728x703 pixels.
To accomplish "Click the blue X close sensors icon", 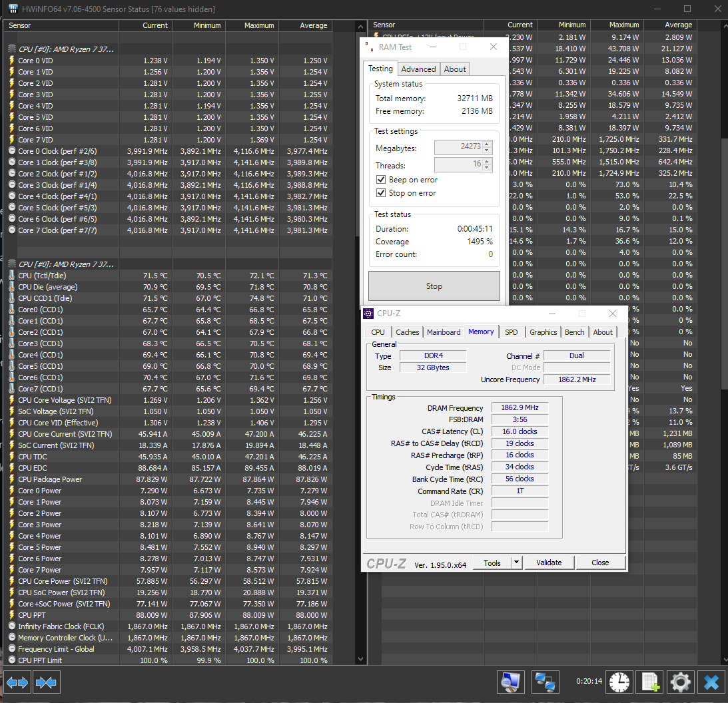I will (711, 682).
